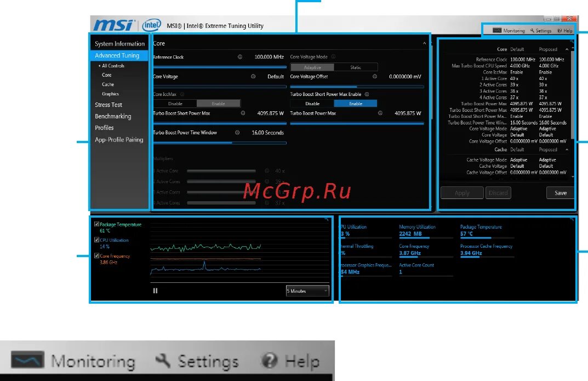
Task: Click the Apply button
Action: point(462,193)
